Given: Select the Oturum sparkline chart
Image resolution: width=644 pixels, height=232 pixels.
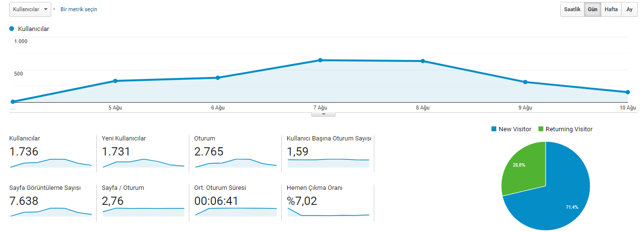Looking at the screenshot, I should 236,163.
